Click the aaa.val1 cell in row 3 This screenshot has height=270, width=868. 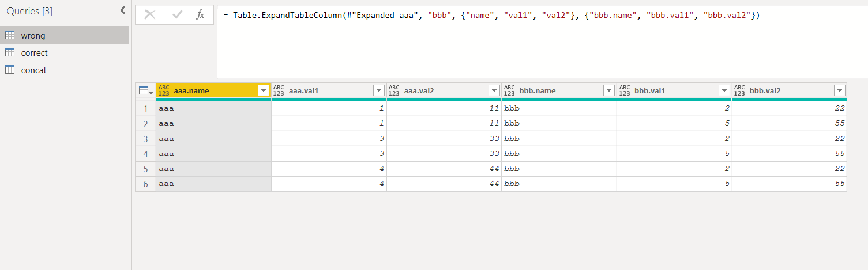tap(329, 138)
